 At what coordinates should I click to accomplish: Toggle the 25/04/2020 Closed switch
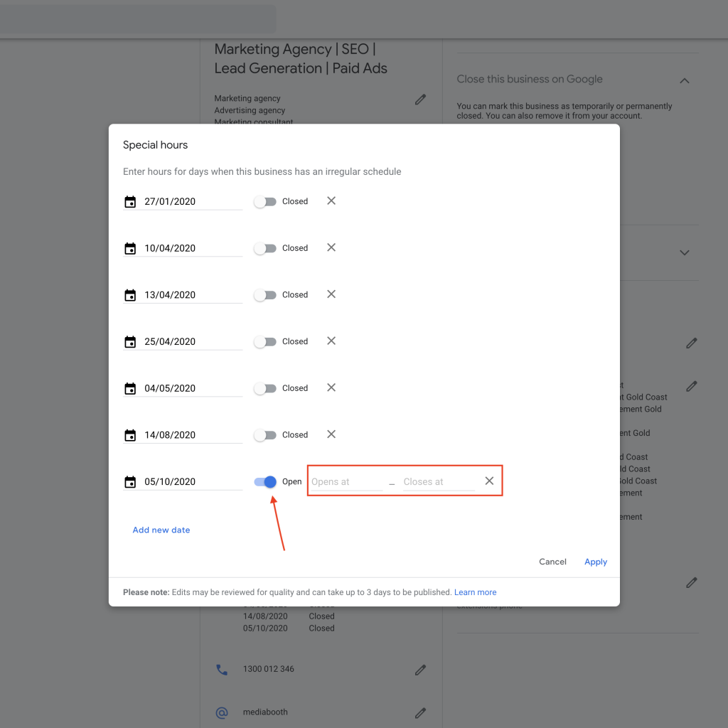coord(264,341)
